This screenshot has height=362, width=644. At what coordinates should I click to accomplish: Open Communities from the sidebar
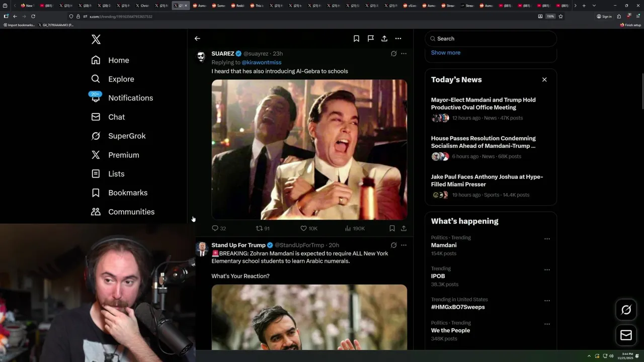coord(123,212)
